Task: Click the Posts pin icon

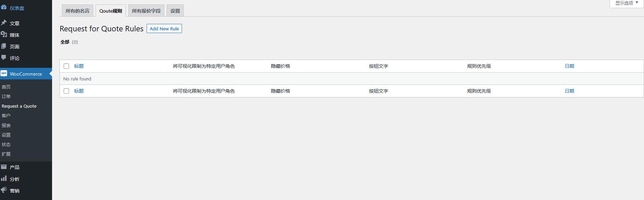Action: pos(4,22)
